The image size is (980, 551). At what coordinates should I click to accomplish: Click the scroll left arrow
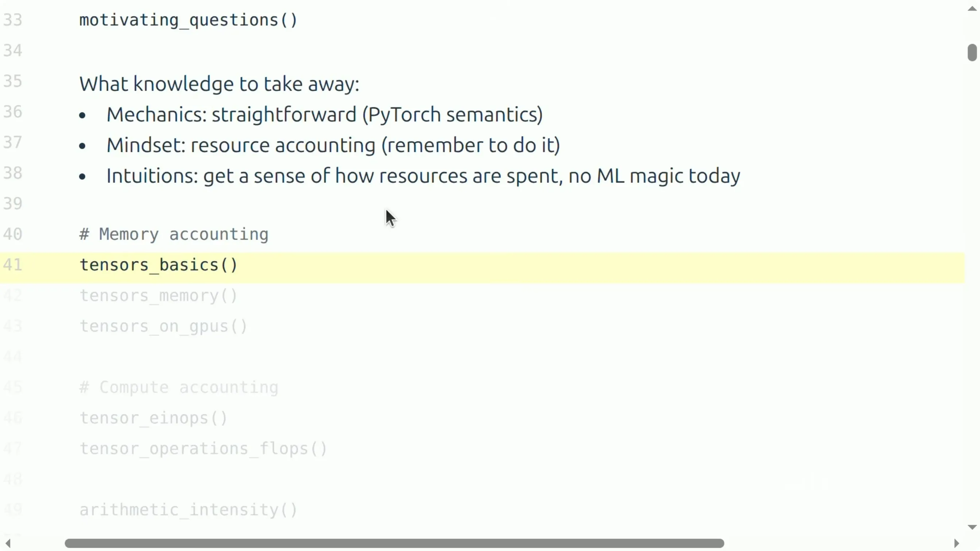tap(8, 543)
